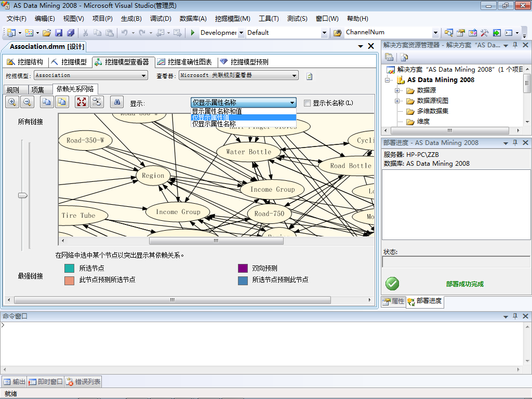Click the links strength slider thumb
Viewport: 532px width, 399px height.
[x=23, y=195]
